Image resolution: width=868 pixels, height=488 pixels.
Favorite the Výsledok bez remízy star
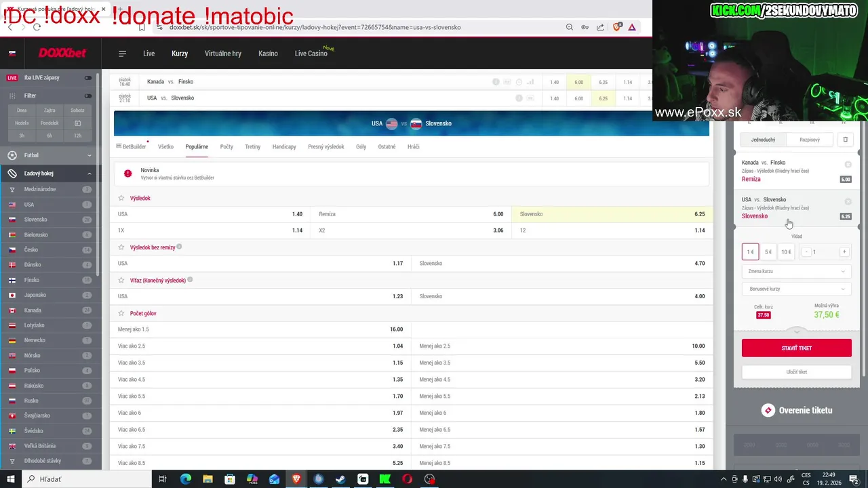121,247
